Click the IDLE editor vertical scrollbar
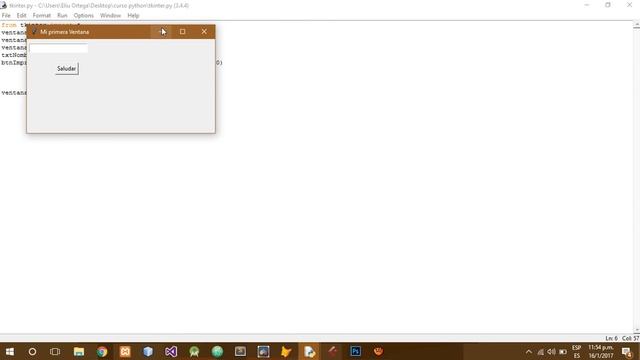 tap(636, 178)
